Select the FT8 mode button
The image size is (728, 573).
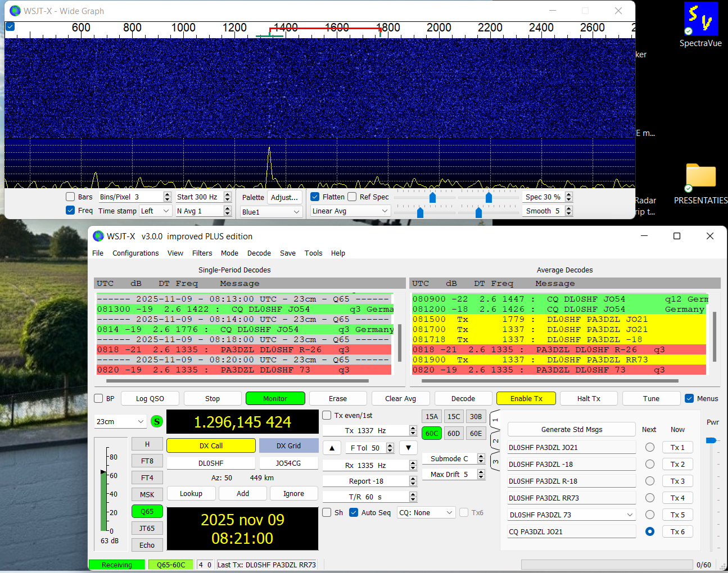[147, 461]
